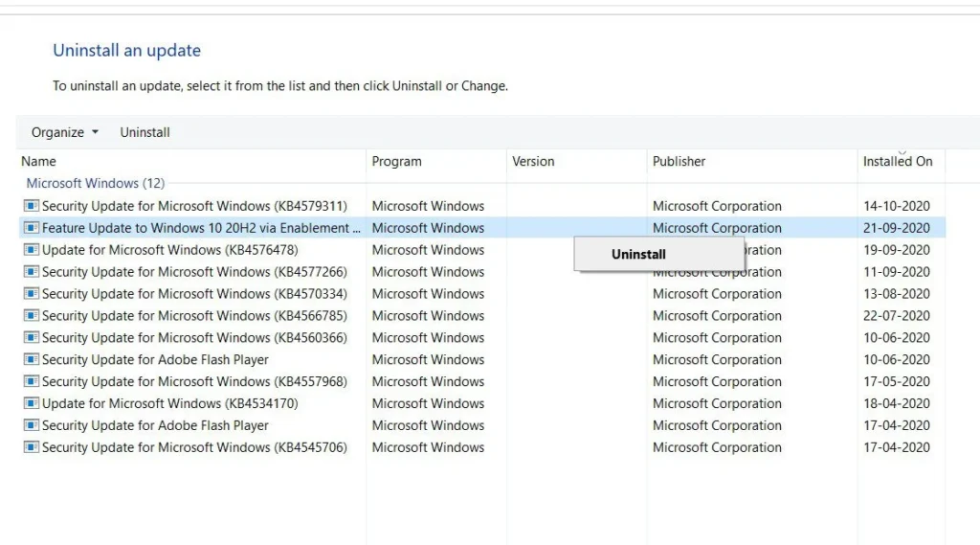Click the KB4560366 update row icon

click(x=32, y=337)
